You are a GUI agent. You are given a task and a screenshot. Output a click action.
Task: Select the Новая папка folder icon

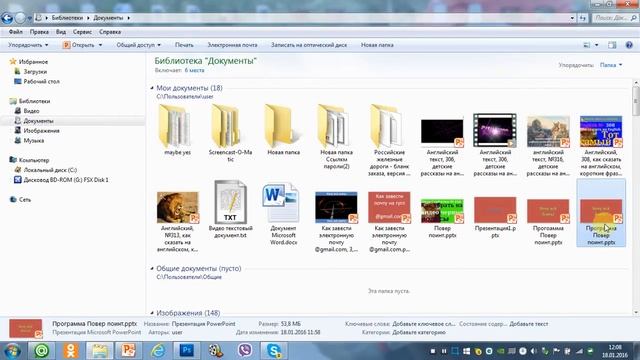coord(283,126)
